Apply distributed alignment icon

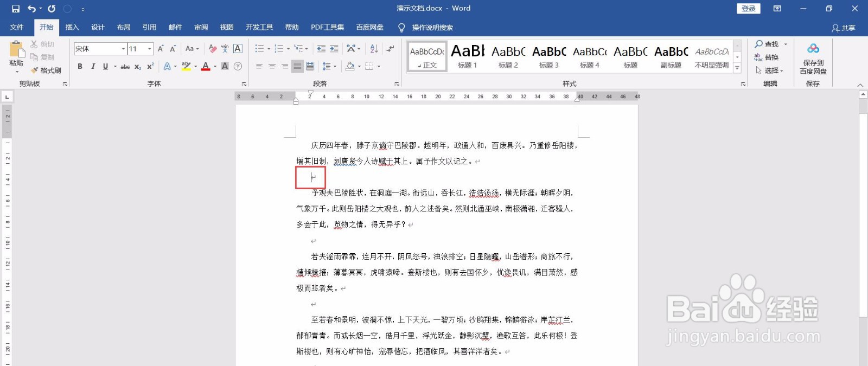(310, 66)
